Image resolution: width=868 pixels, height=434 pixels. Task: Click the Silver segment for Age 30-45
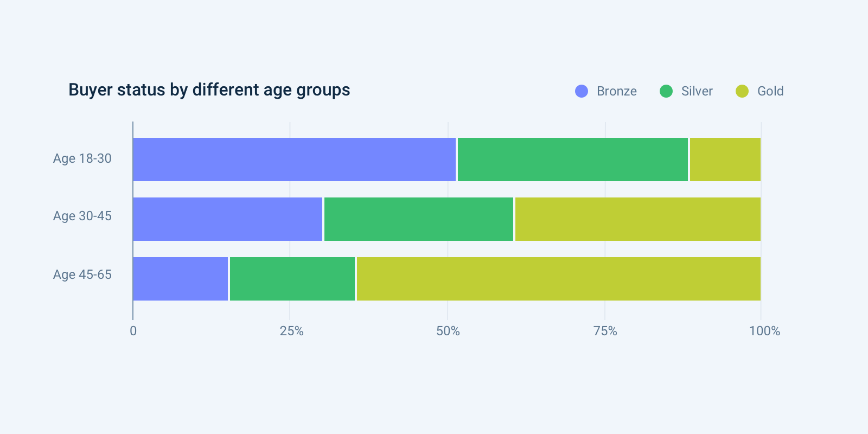pos(418,219)
